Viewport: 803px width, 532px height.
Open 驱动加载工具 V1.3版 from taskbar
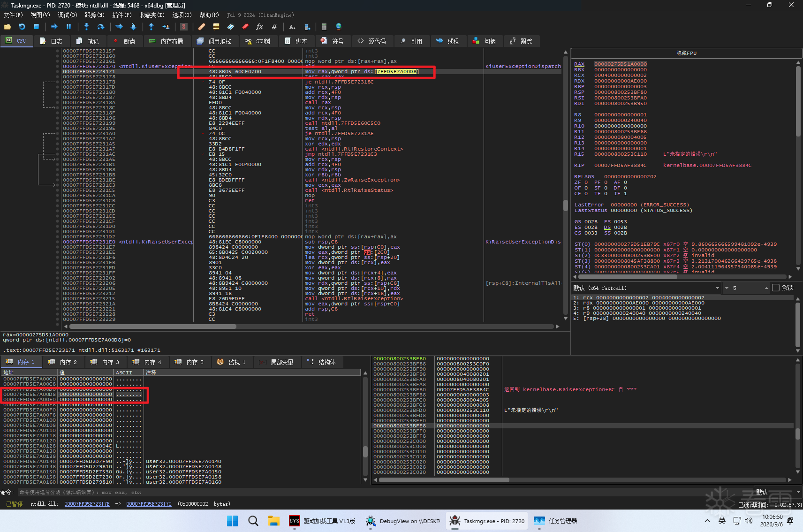point(322,521)
